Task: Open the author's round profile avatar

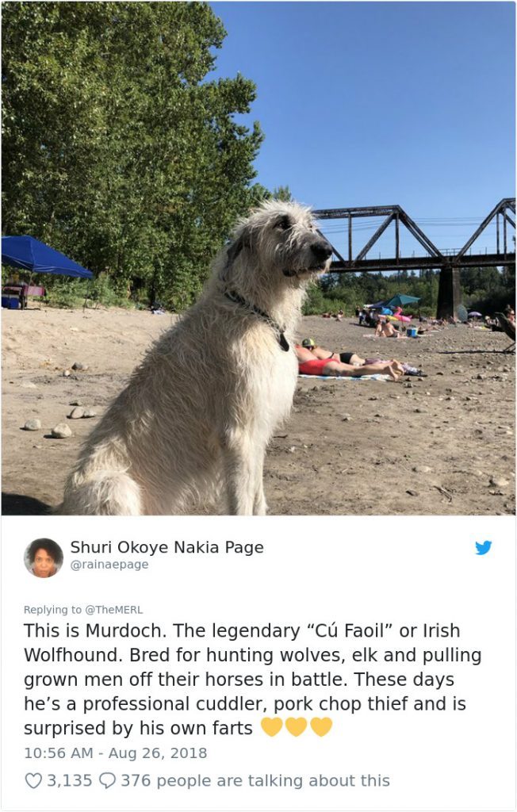Action: tap(44, 557)
